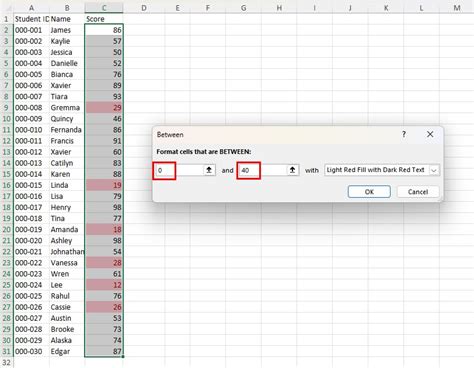Click the OK button in Between dialog

click(x=369, y=192)
